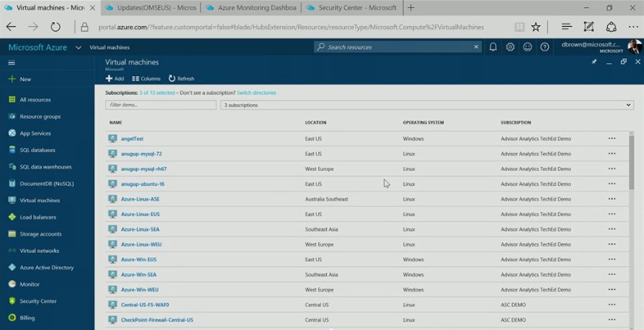Open the browser reading view icon
This screenshot has width=644, height=330.
520,27
